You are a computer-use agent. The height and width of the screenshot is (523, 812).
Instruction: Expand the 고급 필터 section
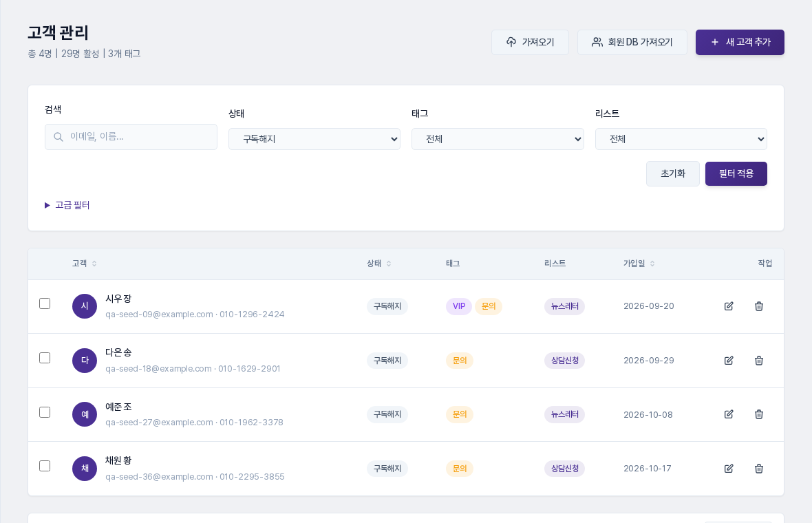click(x=67, y=205)
